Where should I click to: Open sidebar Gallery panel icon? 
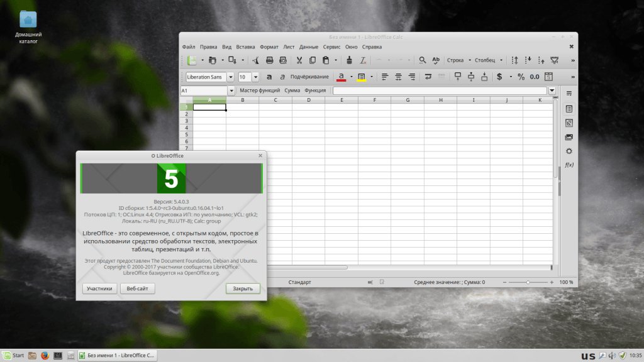(569, 137)
